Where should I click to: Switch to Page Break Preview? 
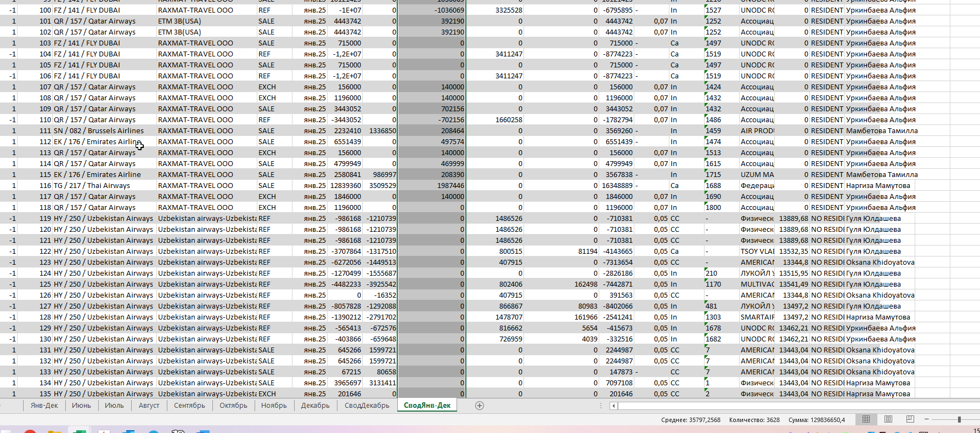pyautogui.click(x=910, y=419)
